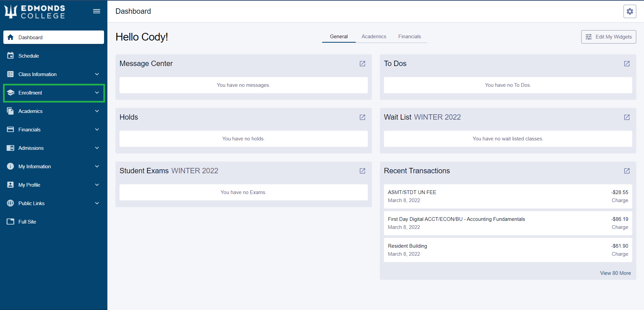Click the Academics documents icon
644x310 pixels.
11,111
